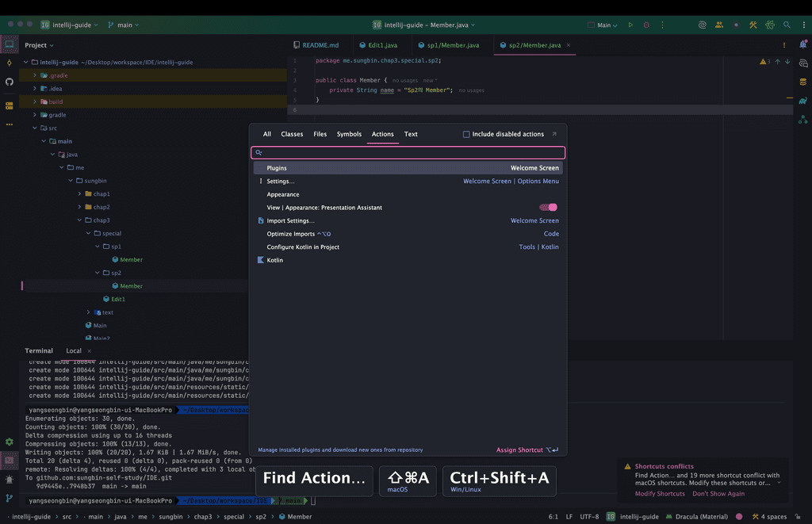This screenshot has height=524, width=812.
Task: Toggle the Presentation Assistant switch off
Action: [548, 208]
